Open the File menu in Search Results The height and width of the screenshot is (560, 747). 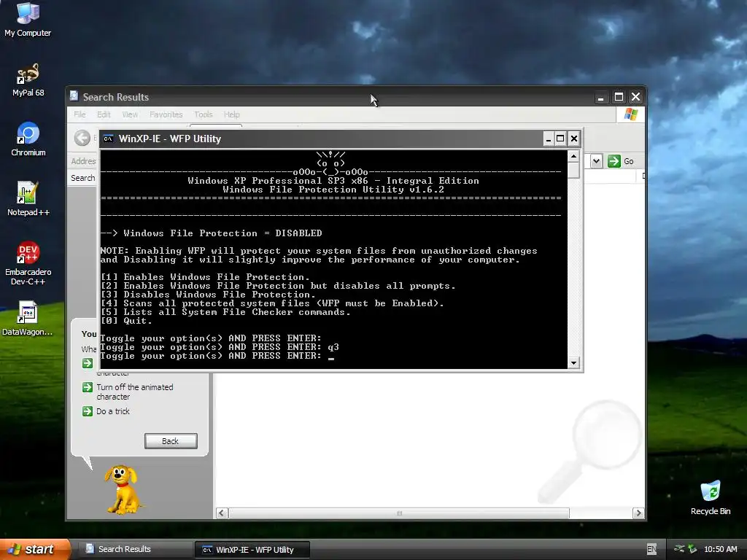coord(80,114)
